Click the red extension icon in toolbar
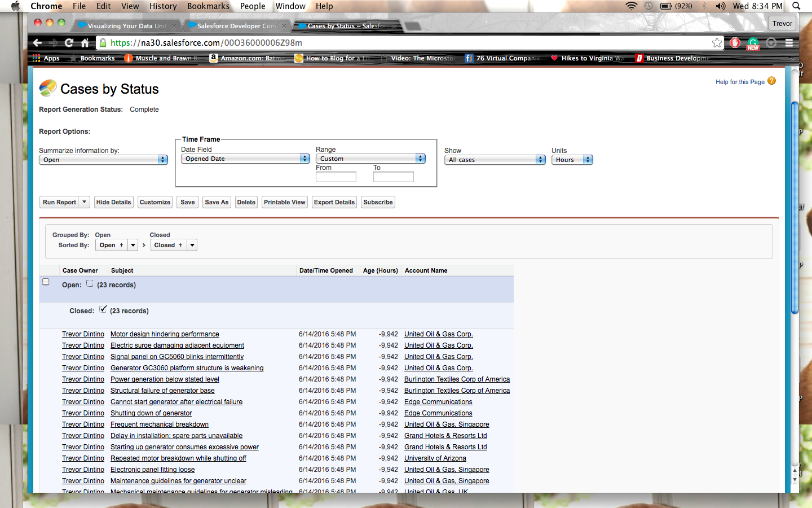 (x=735, y=42)
